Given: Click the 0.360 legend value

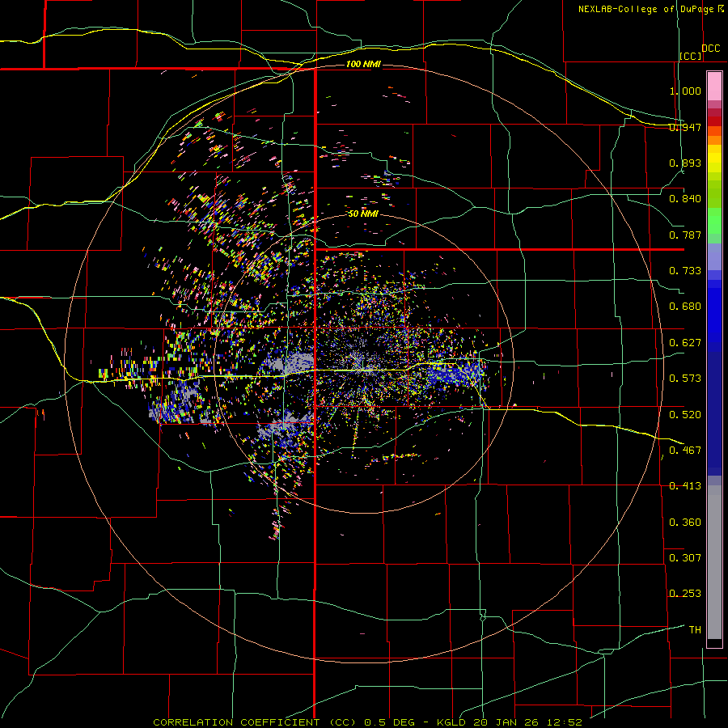Looking at the screenshot, I should 685,523.
